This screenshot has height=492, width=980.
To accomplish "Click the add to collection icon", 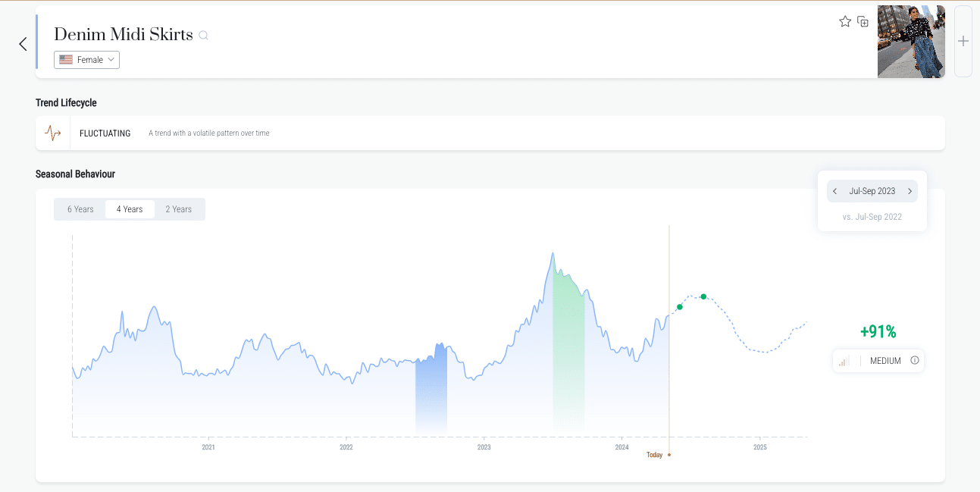I will (x=863, y=21).
